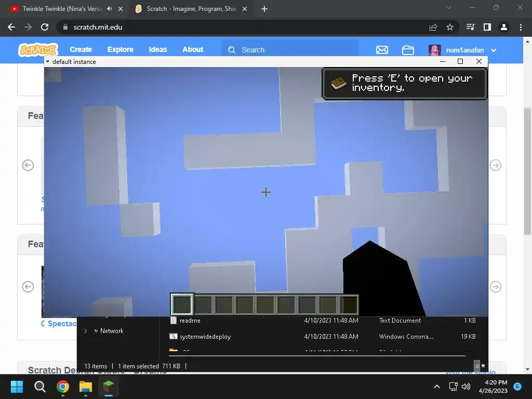Viewport: 532px width, 399px height.
Task: Open the network tray icon
Action: coord(453,387)
